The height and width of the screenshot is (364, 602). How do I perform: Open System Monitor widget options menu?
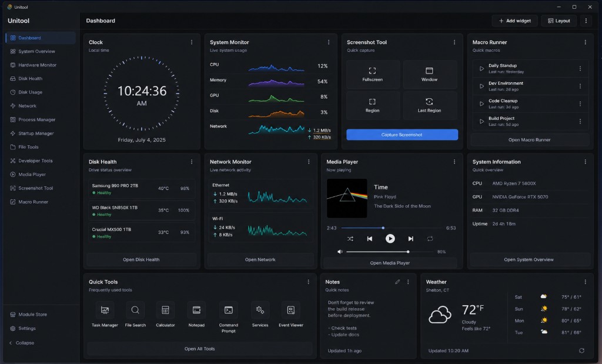click(329, 42)
